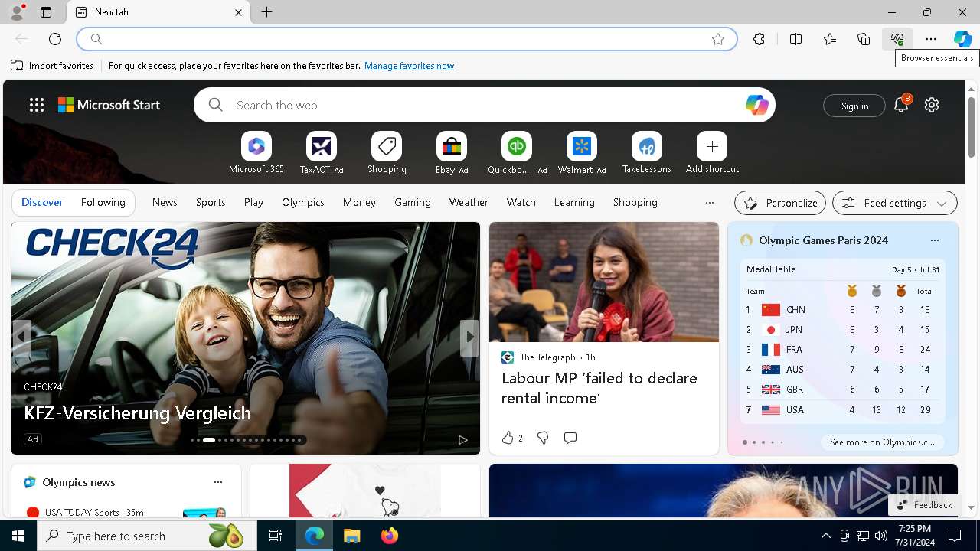Click the browser address bar
This screenshot has height=551, width=980.
click(x=407, y=39)
